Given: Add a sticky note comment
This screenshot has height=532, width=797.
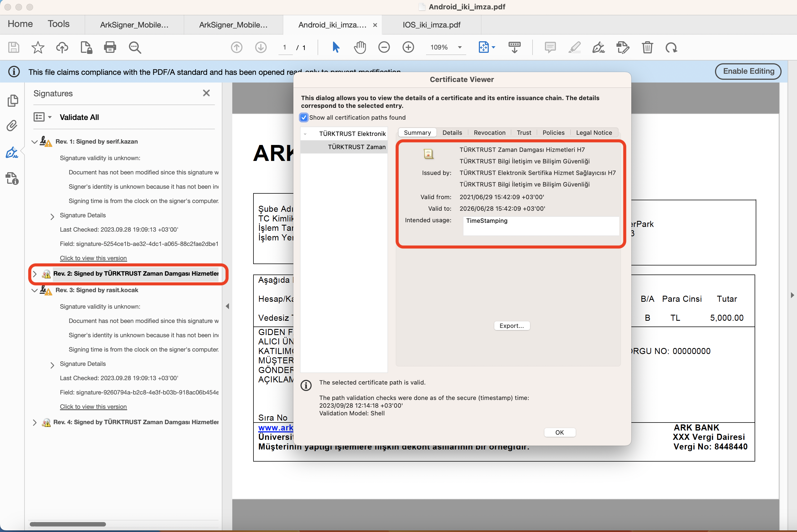Looking at the screenshot, I should coord(550,47).
